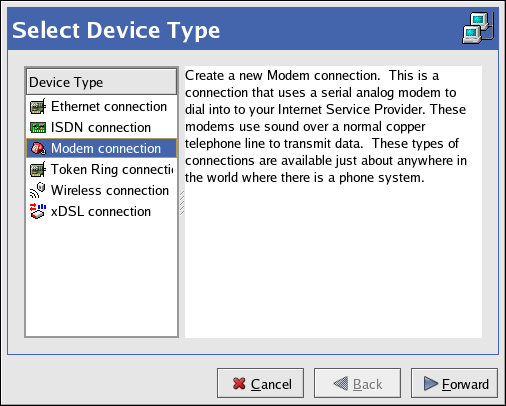The image size is (506, 406).
Task: Proceed with the Forward button
Action: [454, 383]
